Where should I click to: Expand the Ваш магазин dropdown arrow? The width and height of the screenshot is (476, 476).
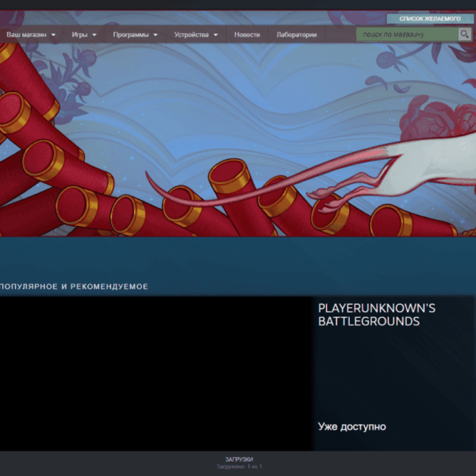[53, 35]
